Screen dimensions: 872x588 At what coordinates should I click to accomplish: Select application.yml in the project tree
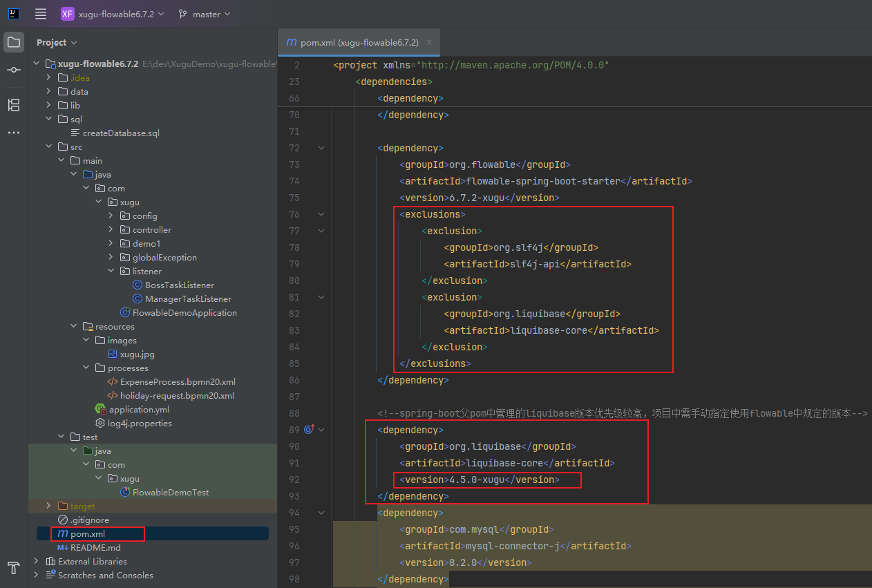tap(138, 409)
